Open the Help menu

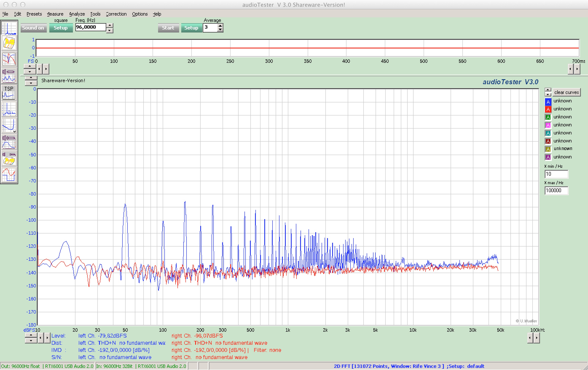(157, 14)
